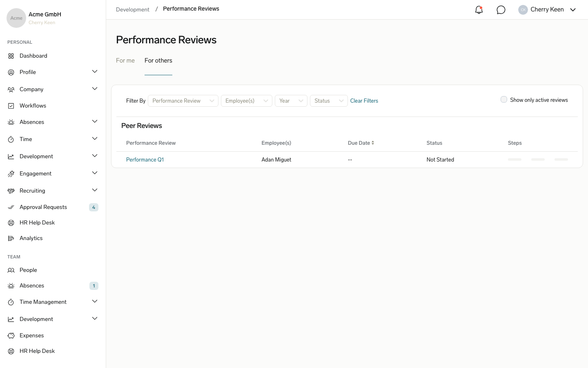The height and width of the screenshot is (368, 588).
Task: Expand the team Development chevron
Action: click(x=95, y=319)
